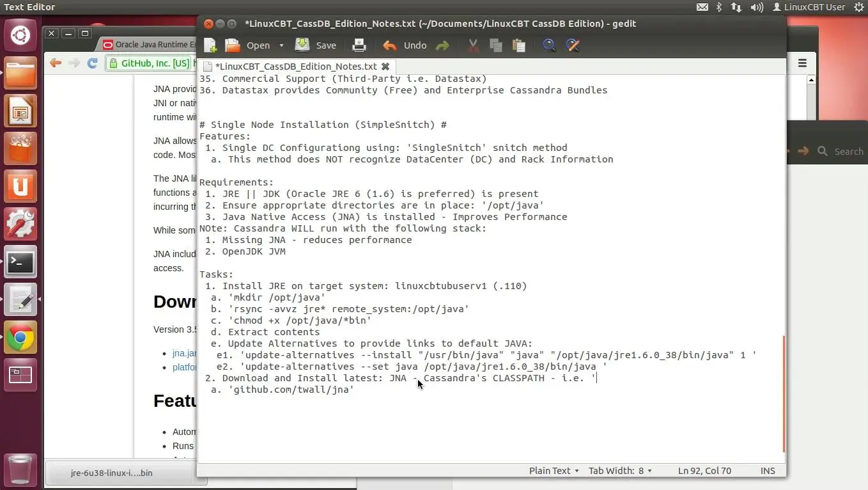This screenshot has width=868, height=490.
Task: Click the 'd. Extract contents' line
Action: (265, 332)
